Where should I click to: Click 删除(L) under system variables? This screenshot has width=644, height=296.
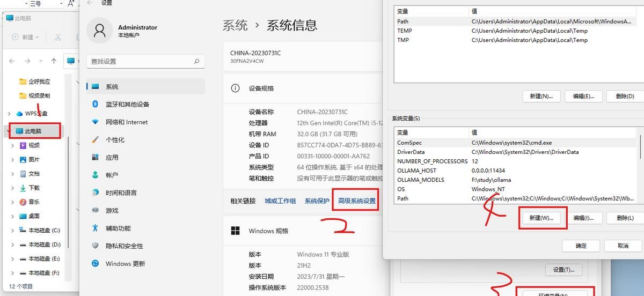tap(625, 218)
